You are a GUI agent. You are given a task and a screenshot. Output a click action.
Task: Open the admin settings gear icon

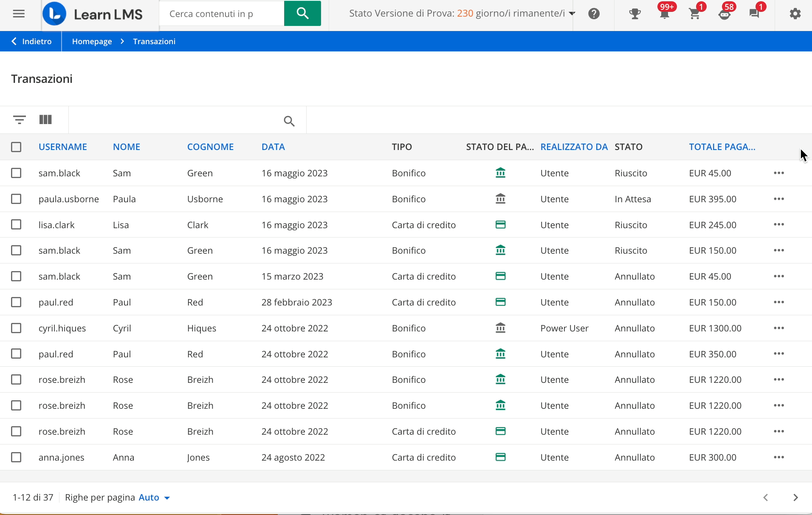click(x=795, y=14)
